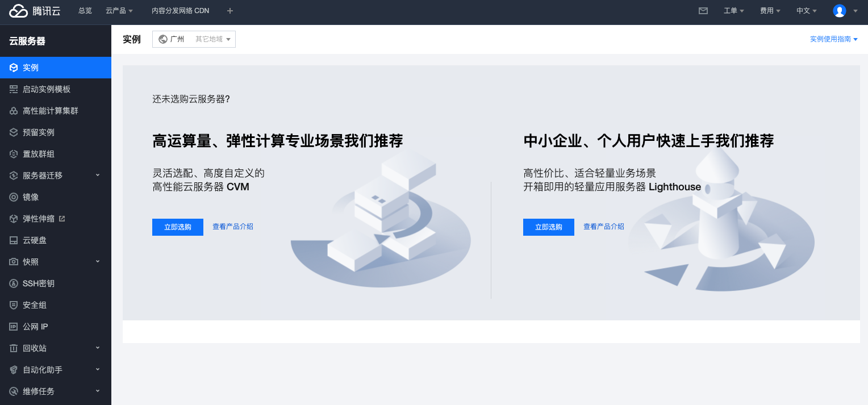Open the 中文 language dropdown

point(807,11)
